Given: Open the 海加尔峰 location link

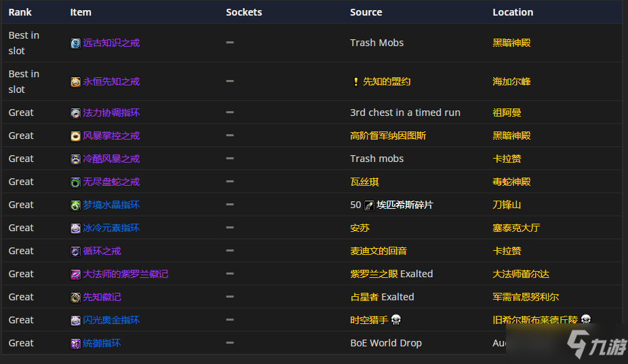Looking at the screenshot, I should tap(511, 81).
